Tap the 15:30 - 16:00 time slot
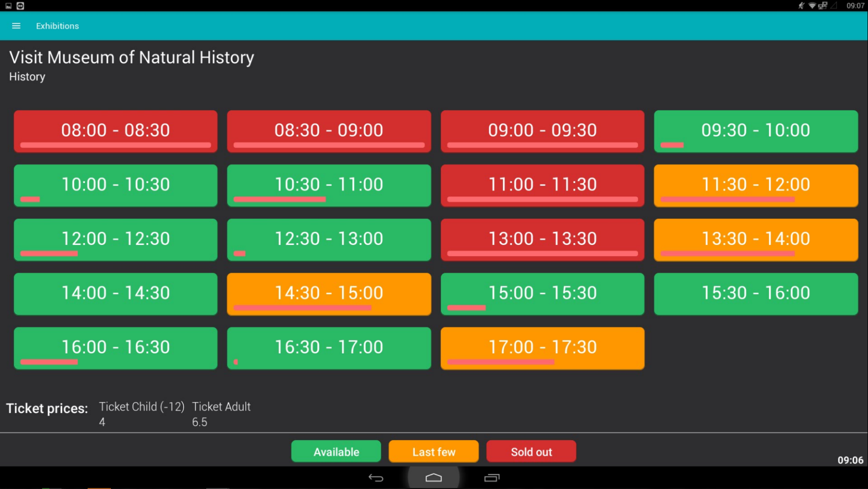The image size is (868, 489). pyautogui.click(x=755, y=294)
